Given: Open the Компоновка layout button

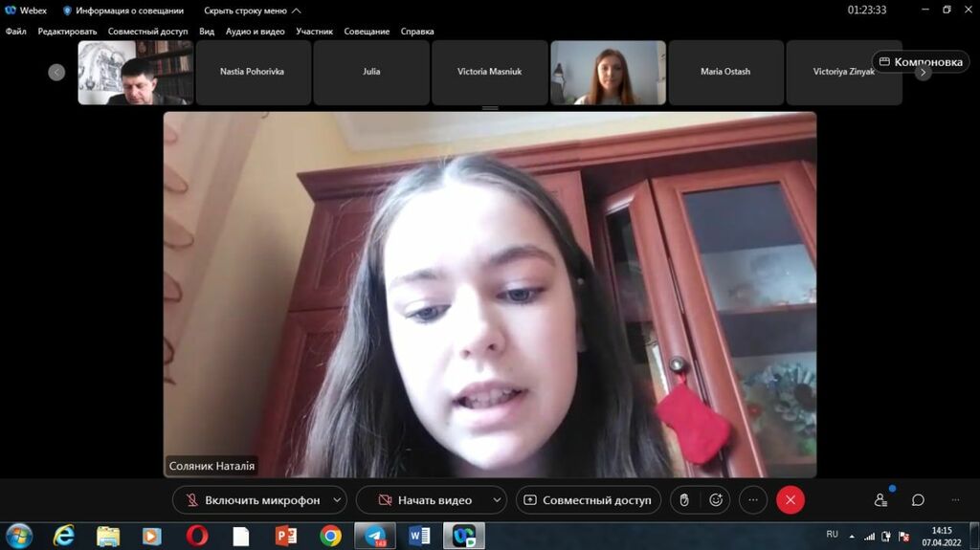Looking at the screenshot, I should pyautogui.click(x=921, y=62).
